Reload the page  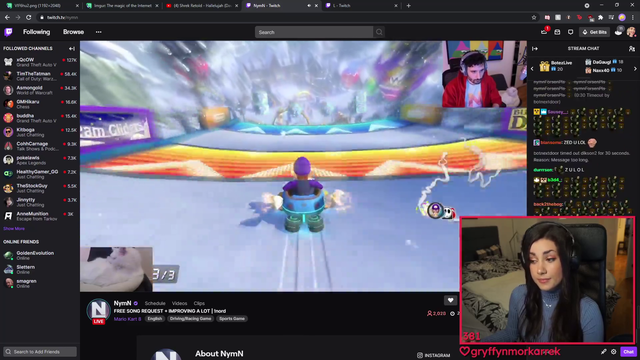tap(29, 18)
